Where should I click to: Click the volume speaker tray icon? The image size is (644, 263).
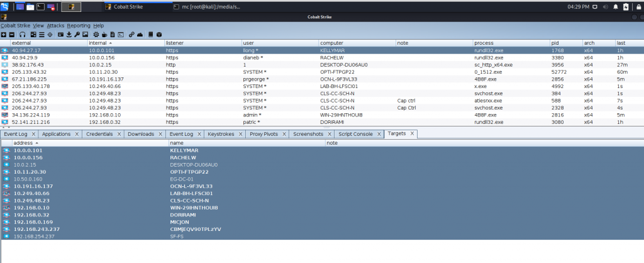pos(606,6)
